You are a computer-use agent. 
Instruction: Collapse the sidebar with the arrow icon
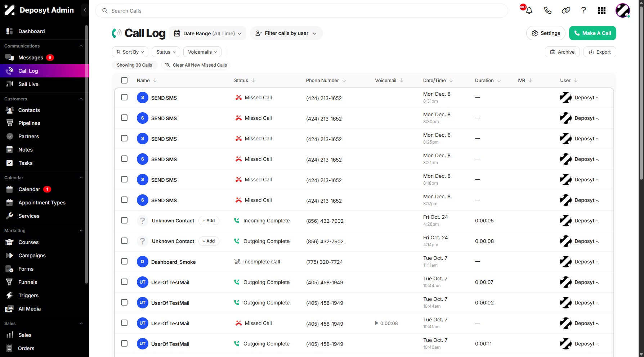(x=85, y=10)
